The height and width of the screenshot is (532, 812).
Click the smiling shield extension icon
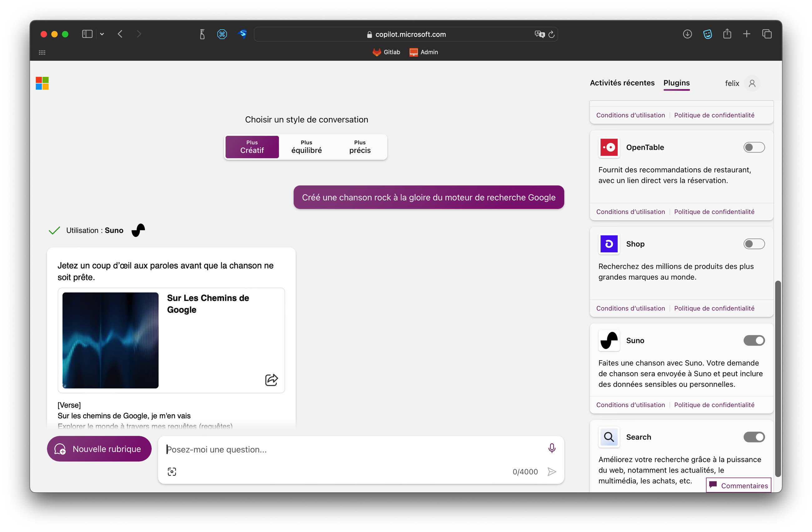click(707, 34)
